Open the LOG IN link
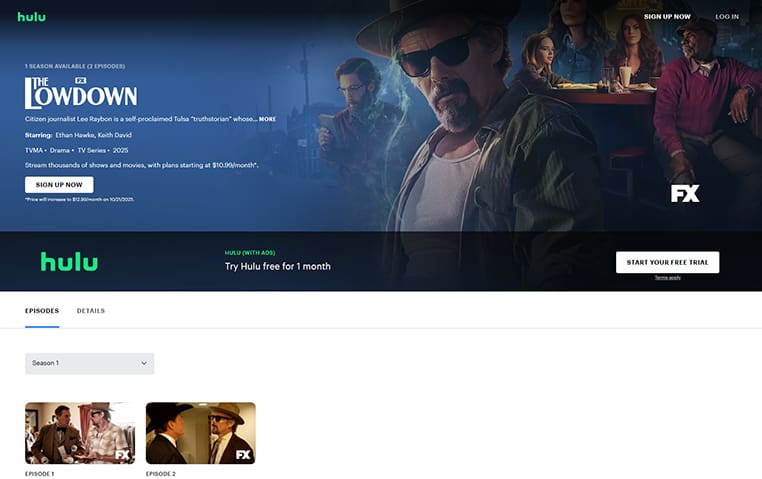The height and width of the screenshot is (479, 762). point(727,17)
